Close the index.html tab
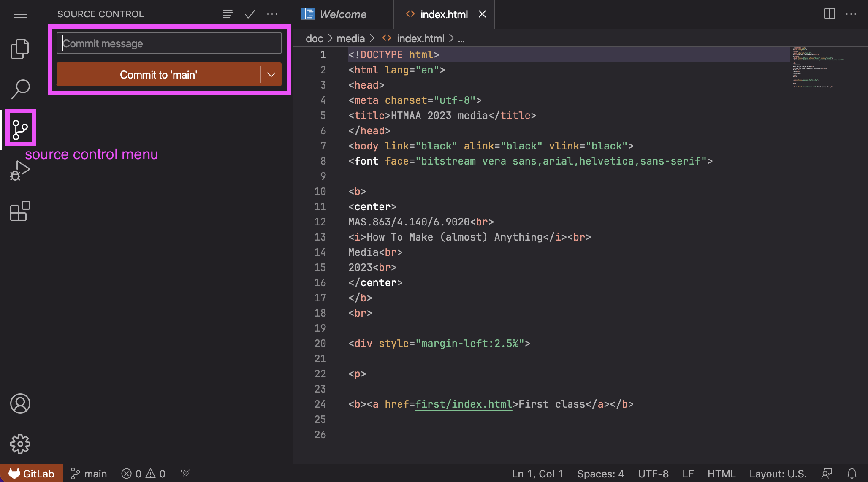The image size is (868, 482). pyautogui.click(x=482, y=14)
